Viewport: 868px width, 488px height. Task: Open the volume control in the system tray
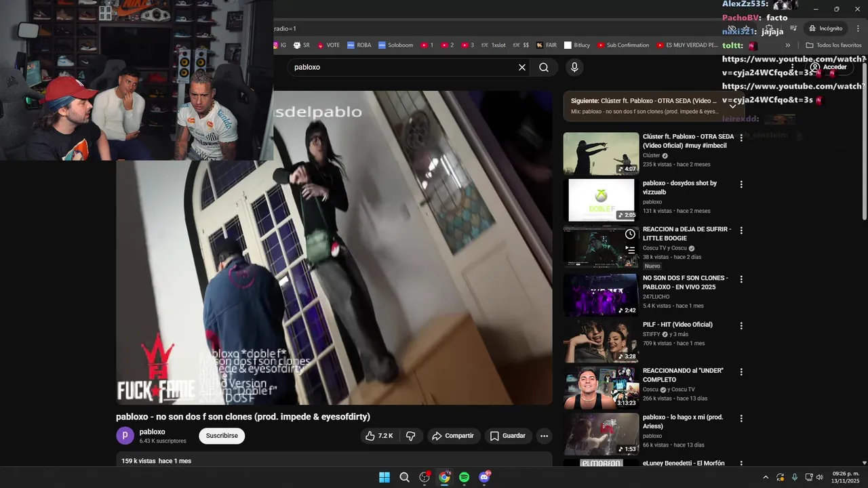click(x=820, y=477)
